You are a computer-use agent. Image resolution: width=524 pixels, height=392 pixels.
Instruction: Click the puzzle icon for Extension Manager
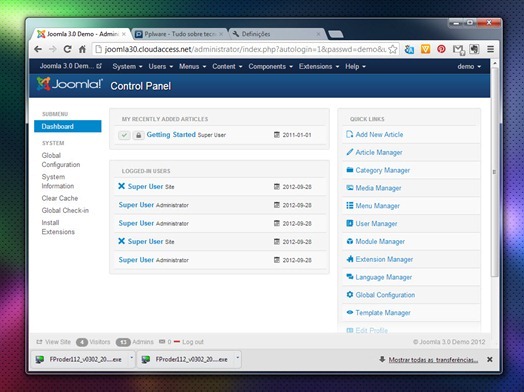350,259
